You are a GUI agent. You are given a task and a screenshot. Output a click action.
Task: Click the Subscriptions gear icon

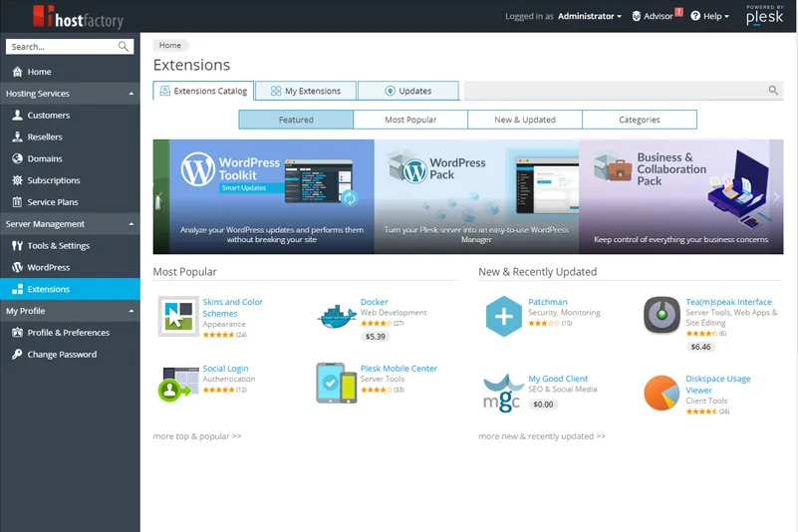click(17, 180)
